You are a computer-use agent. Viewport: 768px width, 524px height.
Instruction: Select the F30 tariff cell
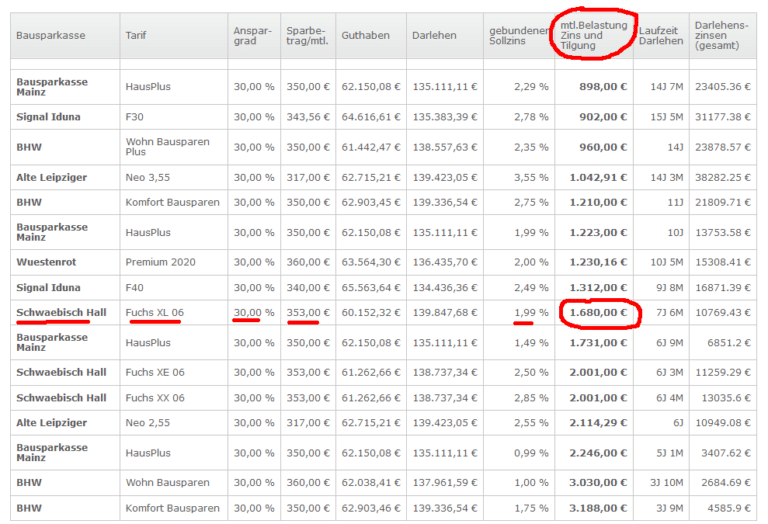134,117
